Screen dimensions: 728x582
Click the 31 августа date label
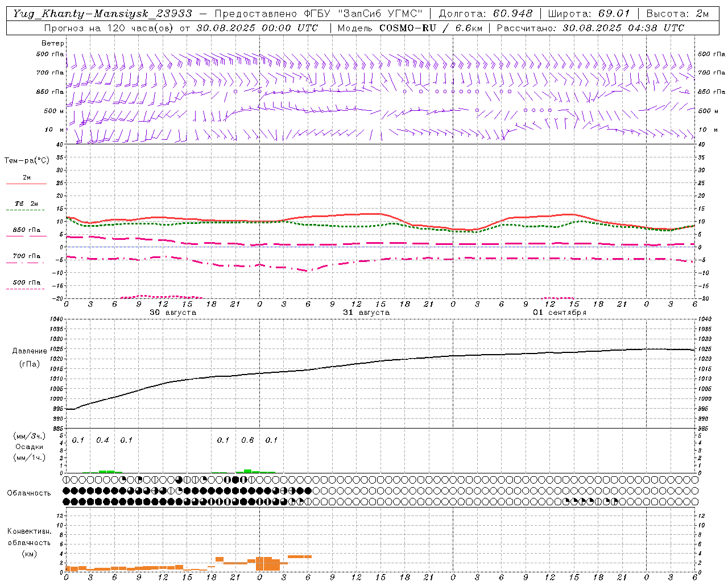pyautogui.click(x=366, y=313)
